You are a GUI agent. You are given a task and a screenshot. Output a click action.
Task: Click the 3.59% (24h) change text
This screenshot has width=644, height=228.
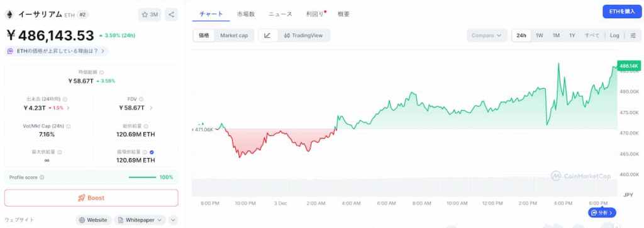point(117,35)
